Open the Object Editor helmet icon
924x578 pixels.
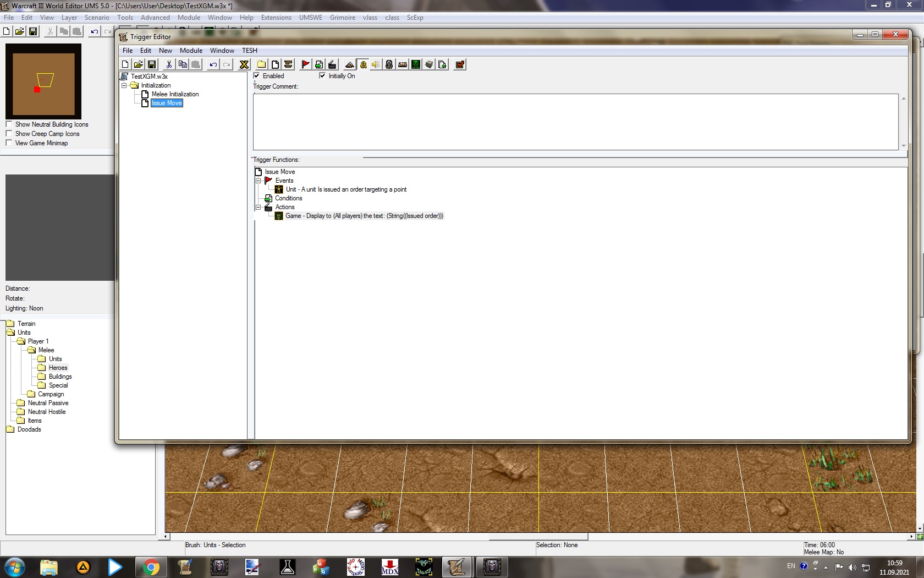click(389, 64)
